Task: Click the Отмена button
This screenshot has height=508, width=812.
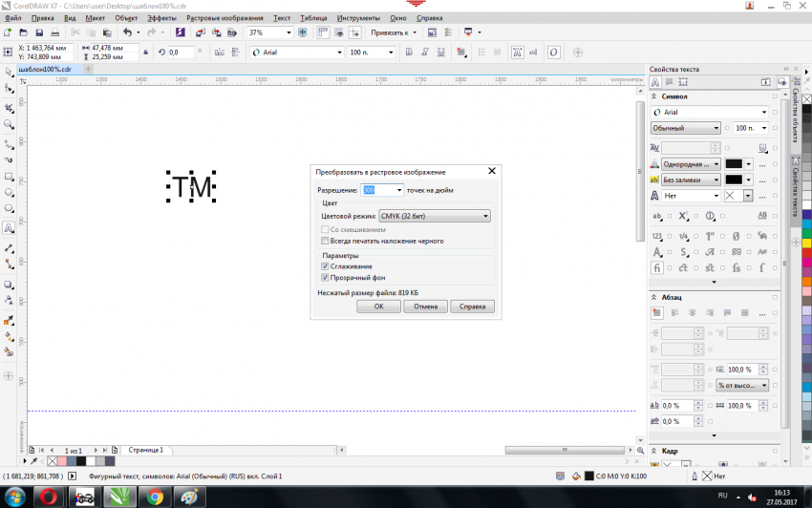Action: coord(426,307)
